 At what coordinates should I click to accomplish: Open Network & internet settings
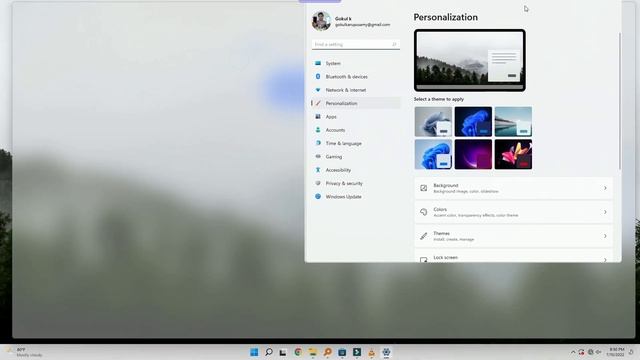[356, 90]
